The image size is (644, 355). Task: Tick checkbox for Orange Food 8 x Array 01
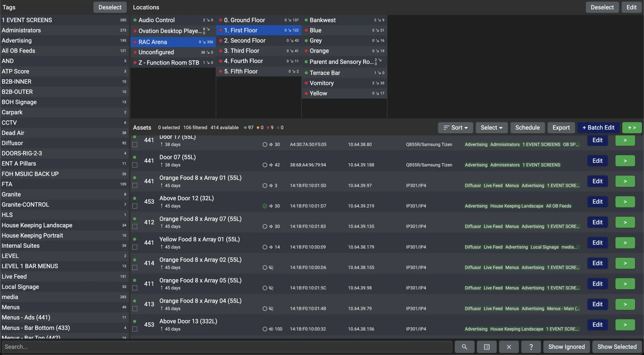pos(135,185)
